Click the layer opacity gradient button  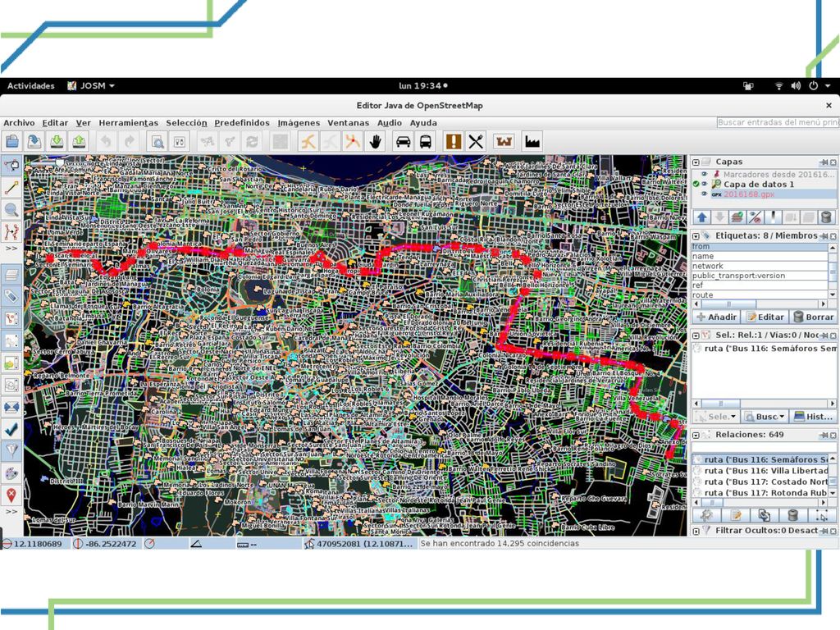coord(773,217)
